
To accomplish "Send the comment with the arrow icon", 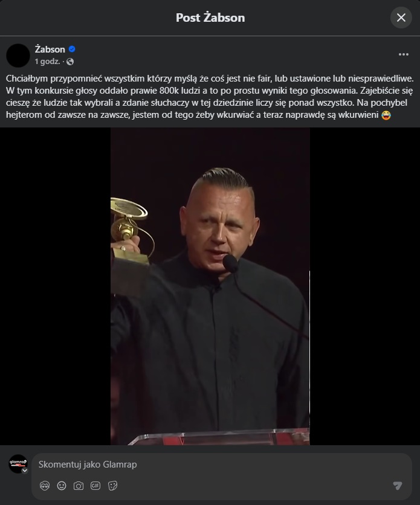I will [398, 486].
